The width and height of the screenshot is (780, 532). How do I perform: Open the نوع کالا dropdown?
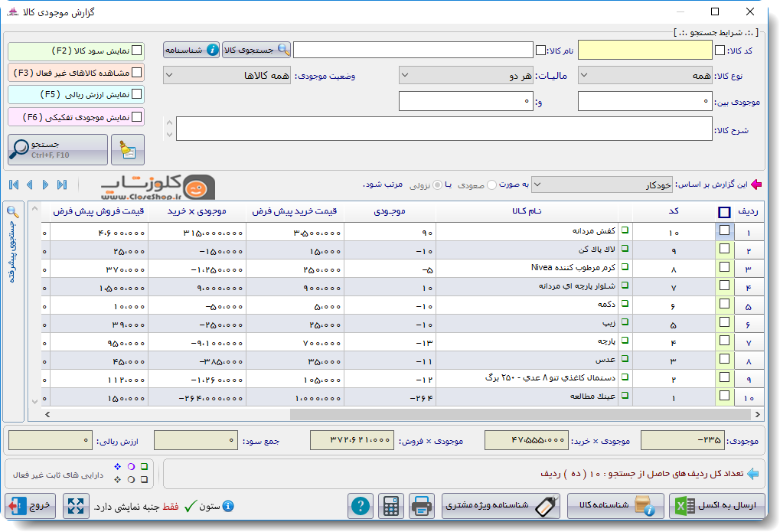645,76
